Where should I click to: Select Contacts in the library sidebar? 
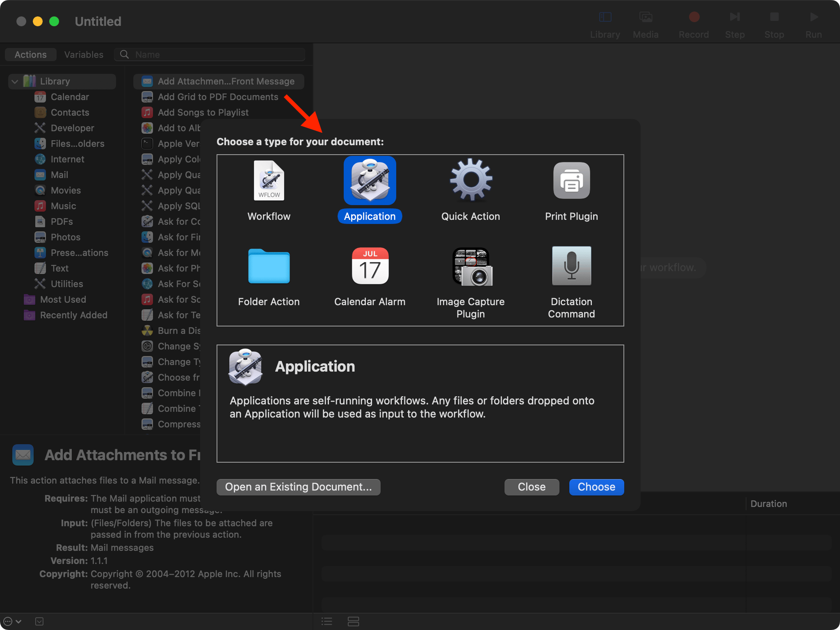coord(62,112)
